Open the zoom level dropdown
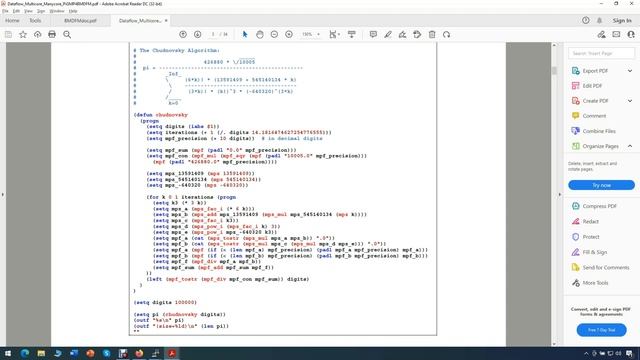 (x=311, y=35)
